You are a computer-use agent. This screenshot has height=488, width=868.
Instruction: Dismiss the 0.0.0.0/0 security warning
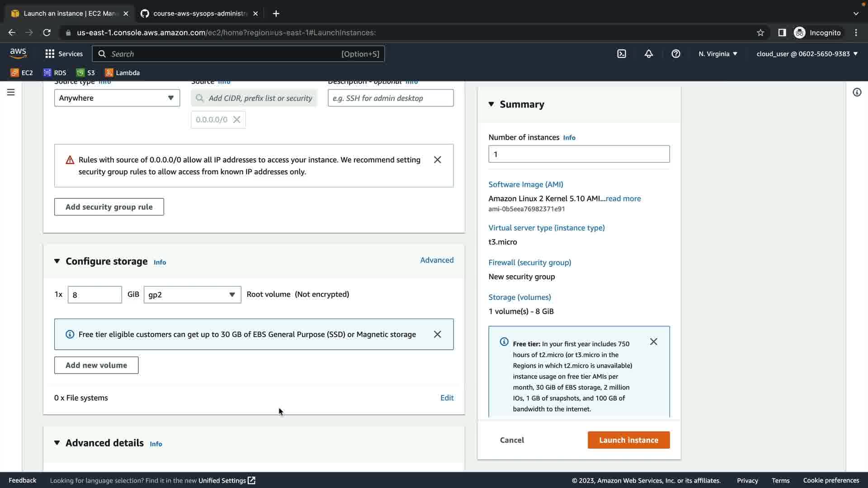437,160
